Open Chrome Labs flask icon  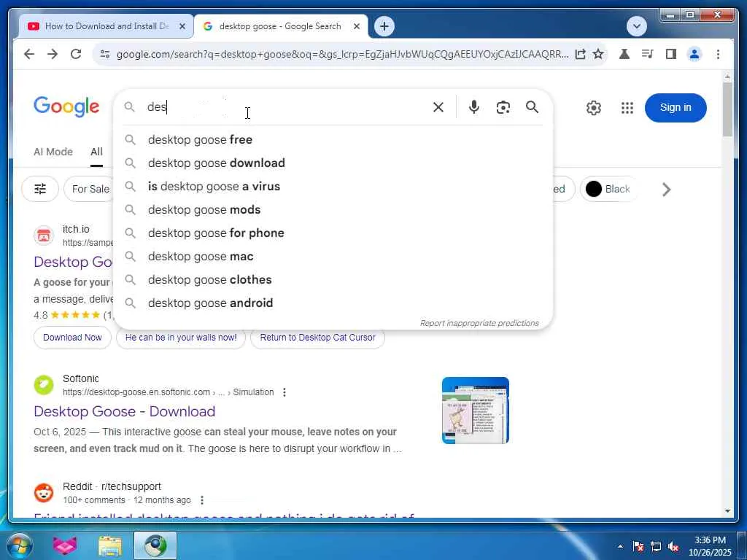624,54
